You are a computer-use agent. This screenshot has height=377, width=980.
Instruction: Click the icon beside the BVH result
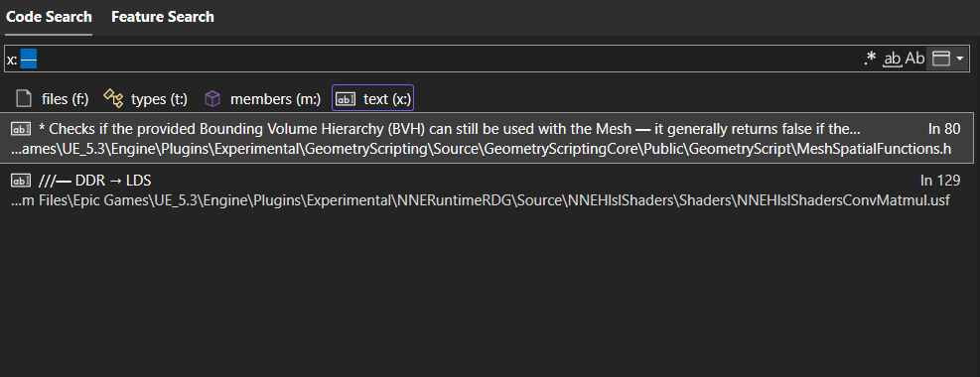[x=21, y=129]
